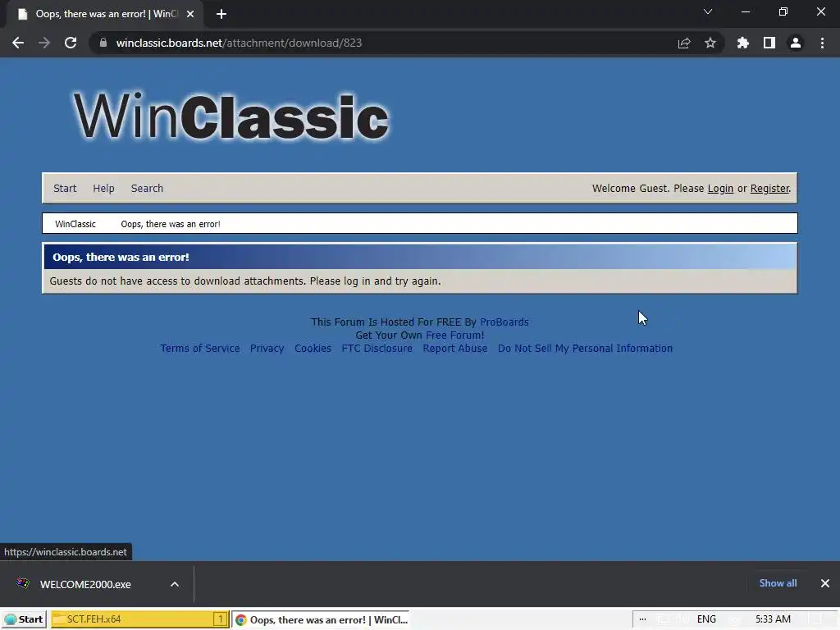
Task: Open the Privacy link
Action: tap(267, 348)
